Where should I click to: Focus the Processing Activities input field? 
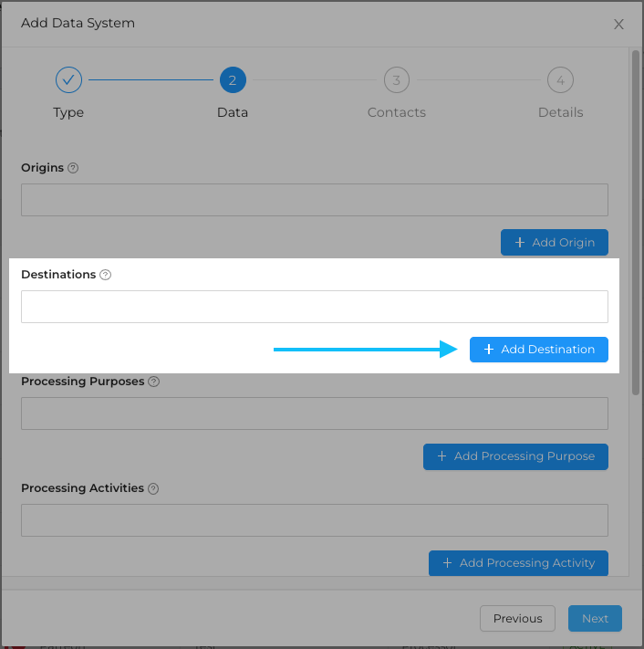(x=315, y=520)
